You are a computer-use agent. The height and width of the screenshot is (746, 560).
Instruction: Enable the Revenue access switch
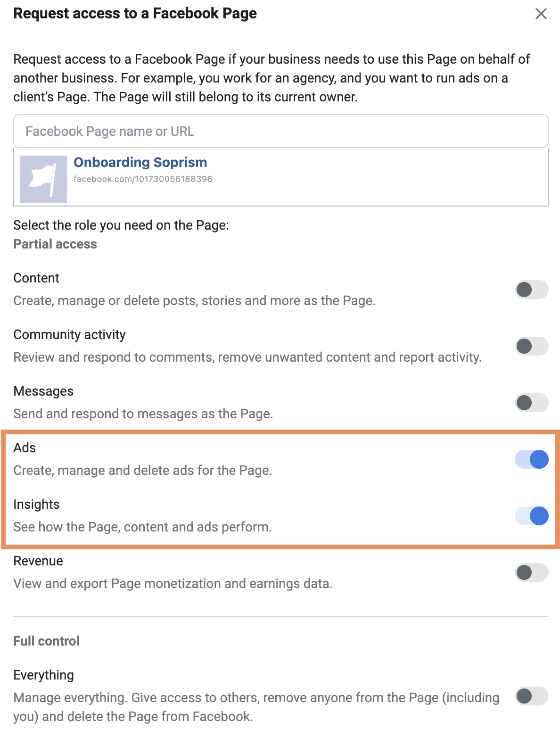pyautogui.click(x=531, y=572)
